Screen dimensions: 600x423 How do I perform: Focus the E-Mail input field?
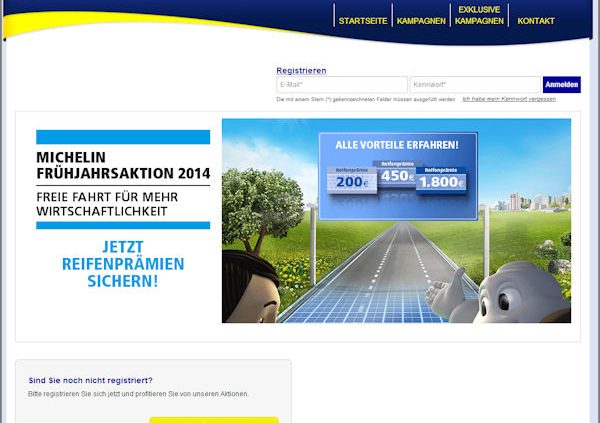[342, 85]
